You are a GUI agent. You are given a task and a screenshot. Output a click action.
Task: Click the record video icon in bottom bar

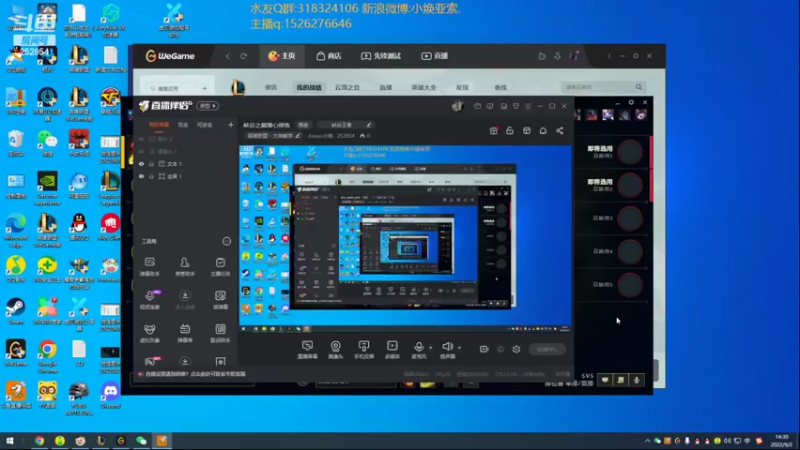pyautogui.click(x=484, y=349)
